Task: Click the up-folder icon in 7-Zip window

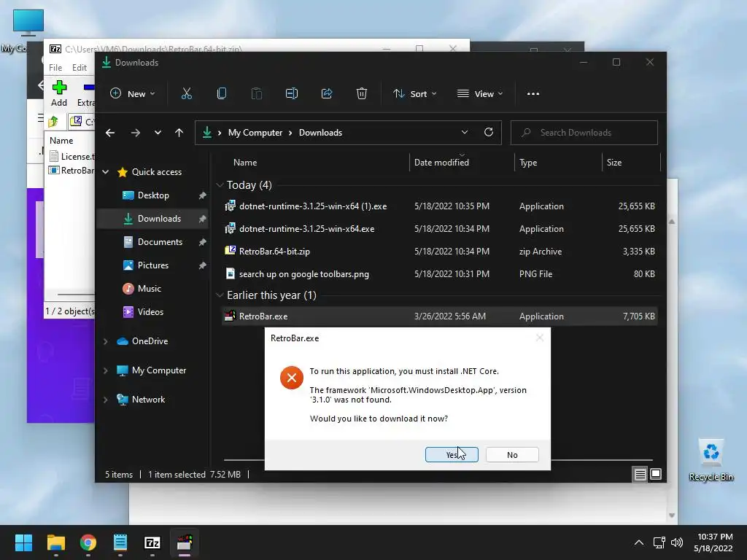Action: click(53, 122)
